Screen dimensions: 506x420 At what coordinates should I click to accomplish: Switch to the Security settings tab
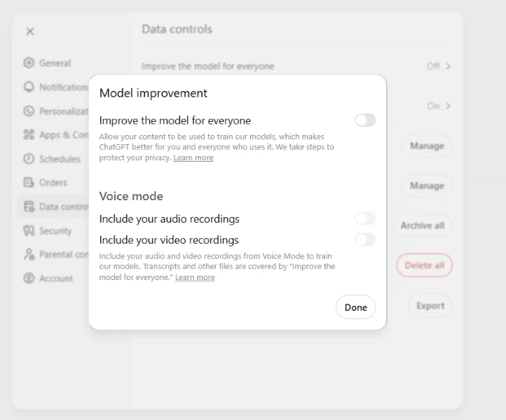coord(52,231)
